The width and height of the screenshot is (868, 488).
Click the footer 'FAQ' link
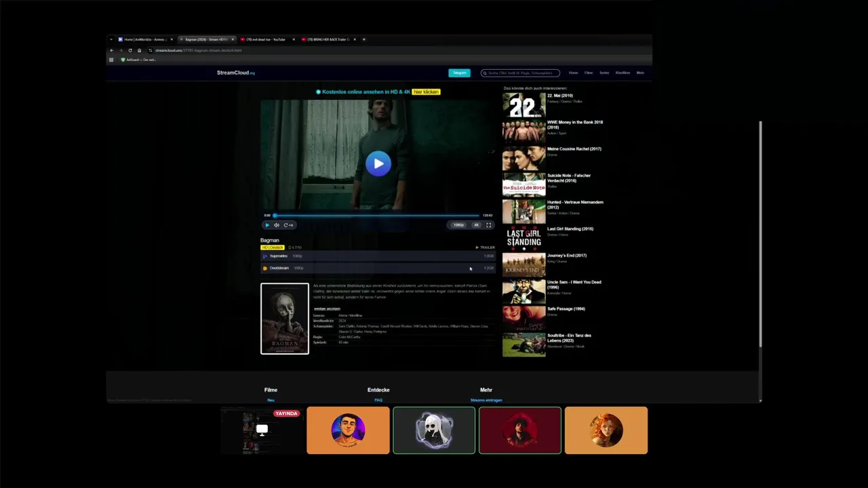(x=378, y=400)
